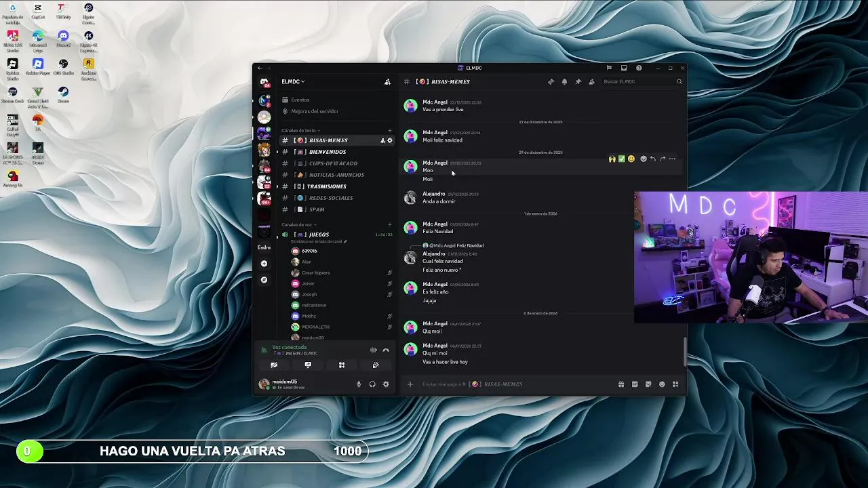Create invite for RISAS-MEMES channel
This screenshot has width=868, height=488.
click(382, 140)
